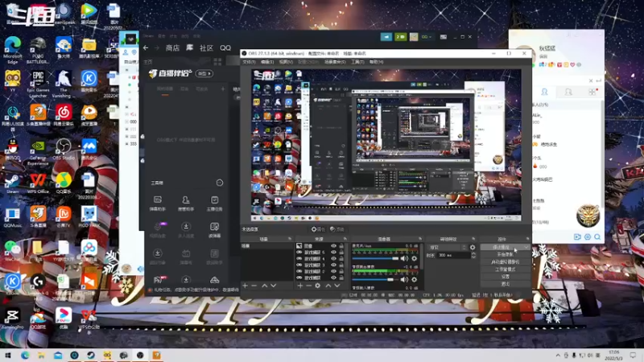Pop out the Scene Transitions dock

click(473, 239)
